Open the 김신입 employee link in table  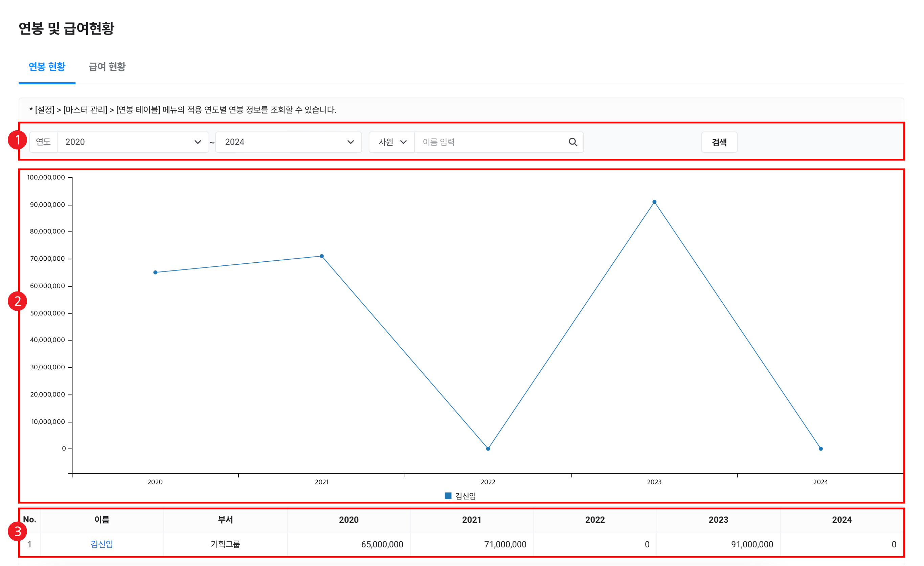pyautogui.click(x=102, y=544)
